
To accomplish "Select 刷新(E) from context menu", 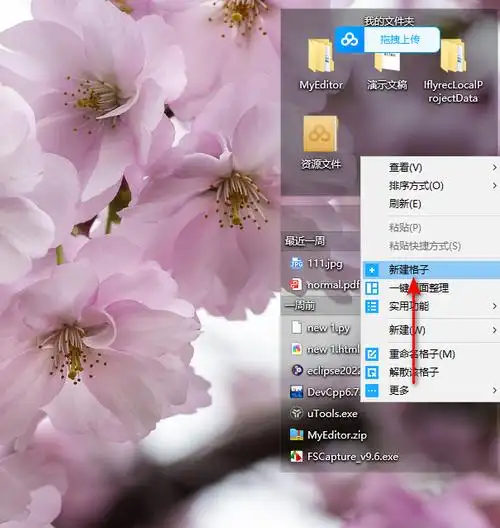I will coord(430,204).
